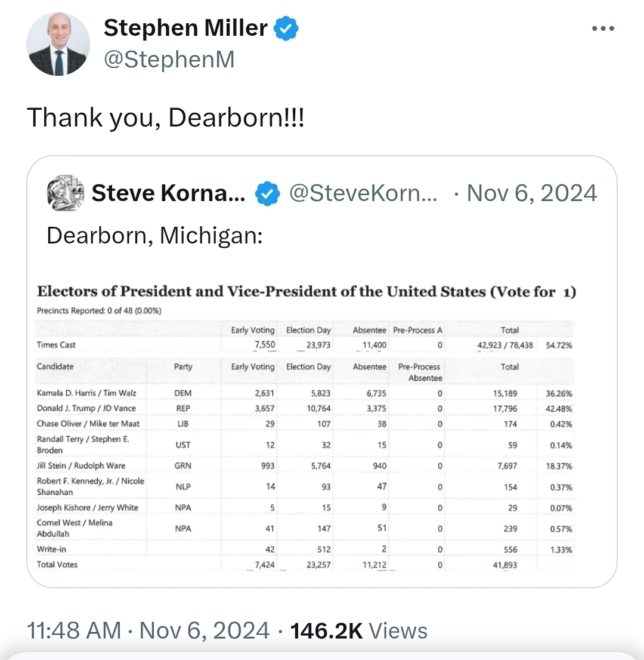Viewport: 644px width, 660px height.
Task: Tap Steve Kornacki's small avatar in quoted post
Action: 65,193
